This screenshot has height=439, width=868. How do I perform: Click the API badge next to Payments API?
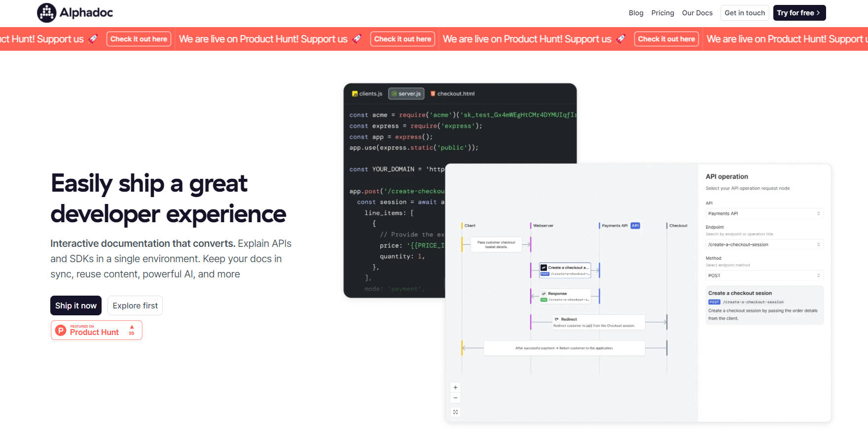635,226
